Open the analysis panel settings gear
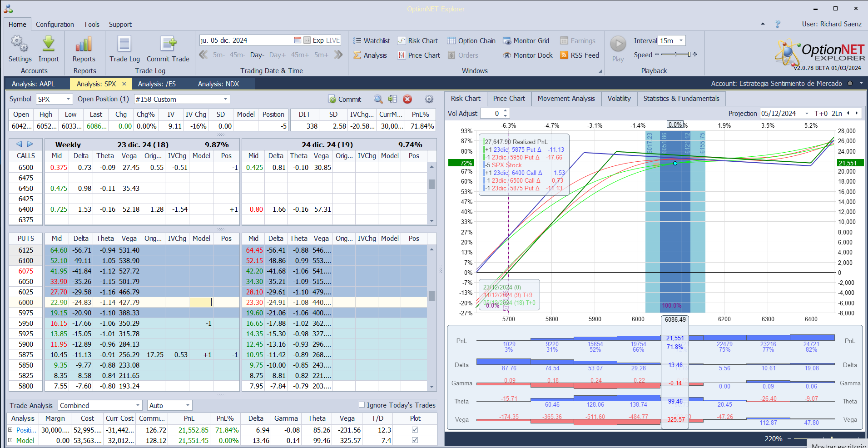This screenshot has width=868, height=448. tap(429, 99)
